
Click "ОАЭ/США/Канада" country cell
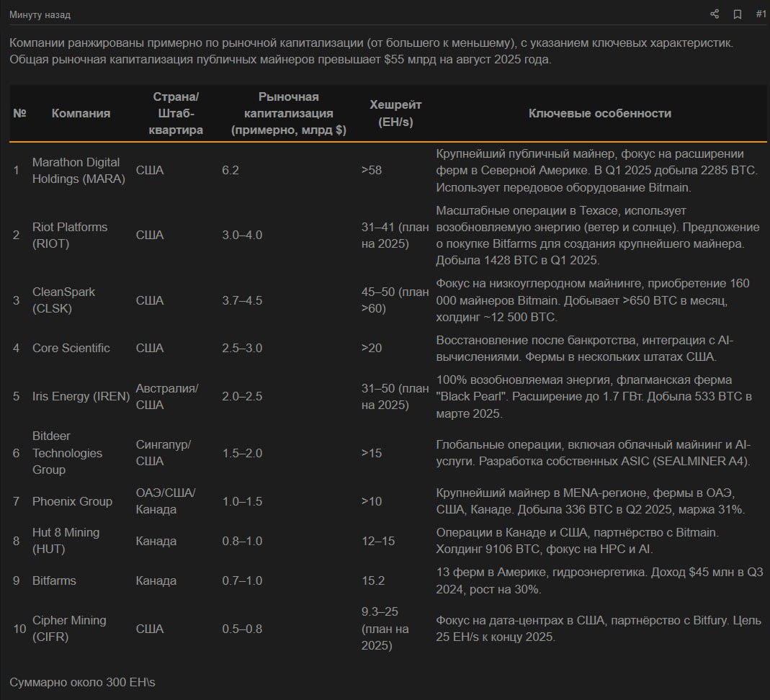point(166,501)
